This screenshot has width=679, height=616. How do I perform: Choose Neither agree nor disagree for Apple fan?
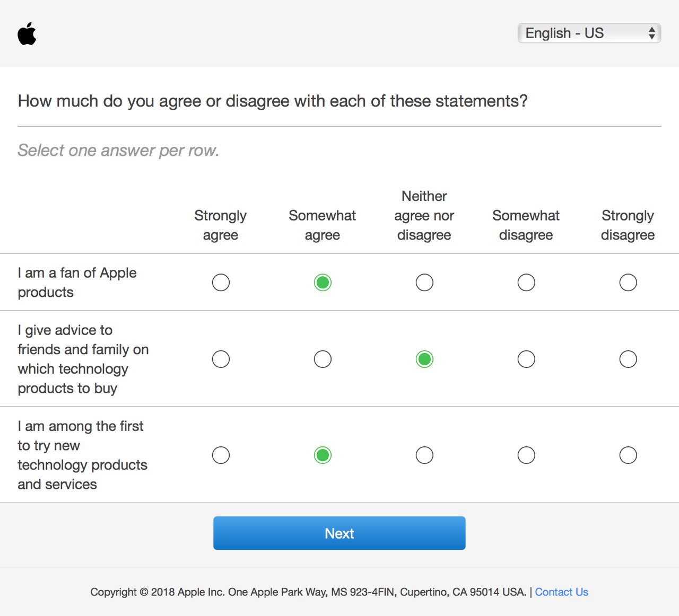[x=424, y=283]
